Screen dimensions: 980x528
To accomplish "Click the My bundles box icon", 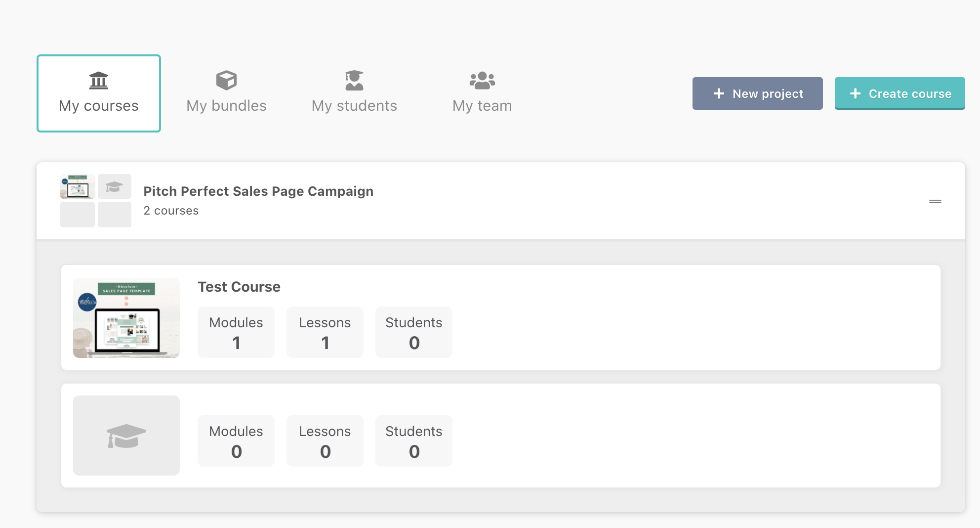I will tap(226, 80).
